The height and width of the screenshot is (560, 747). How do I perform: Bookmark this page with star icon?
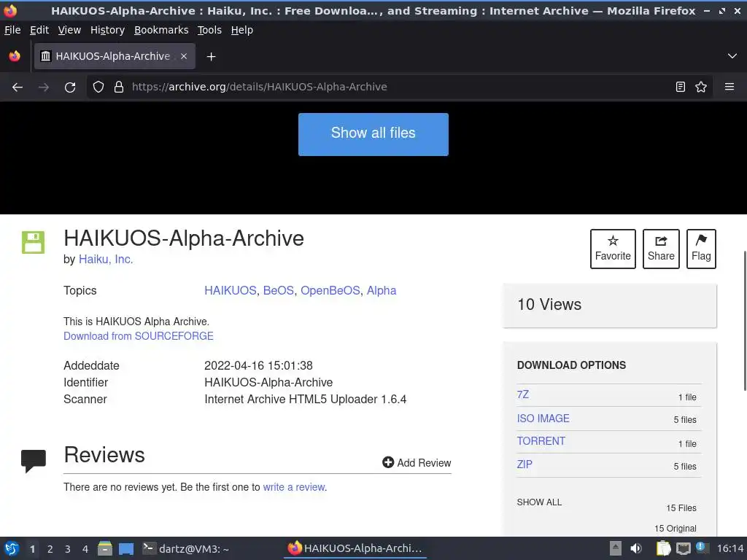[701, 87]
